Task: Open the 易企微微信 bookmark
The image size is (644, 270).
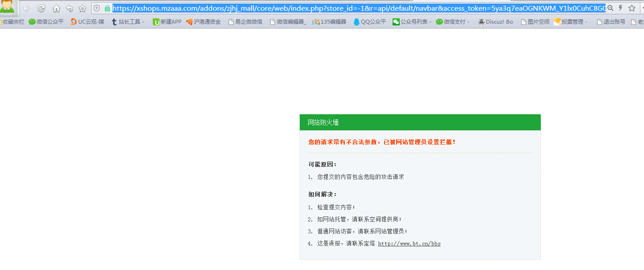Action: [x=245, y=21]
